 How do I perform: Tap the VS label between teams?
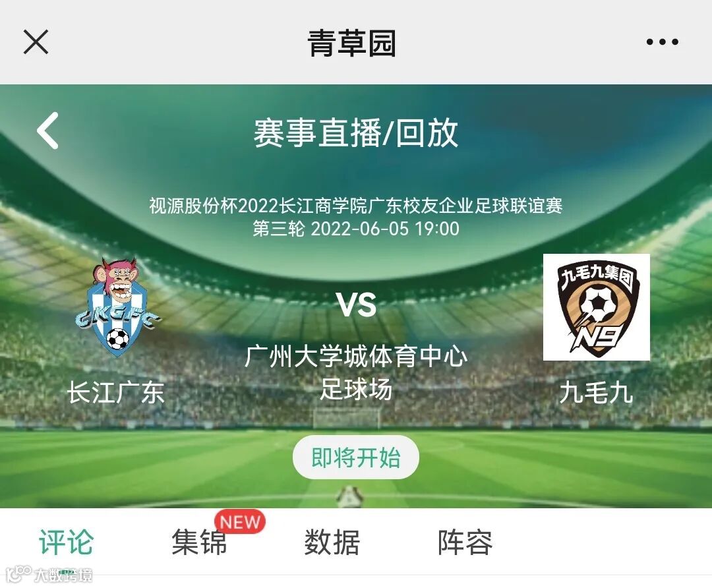click(356, 304)
